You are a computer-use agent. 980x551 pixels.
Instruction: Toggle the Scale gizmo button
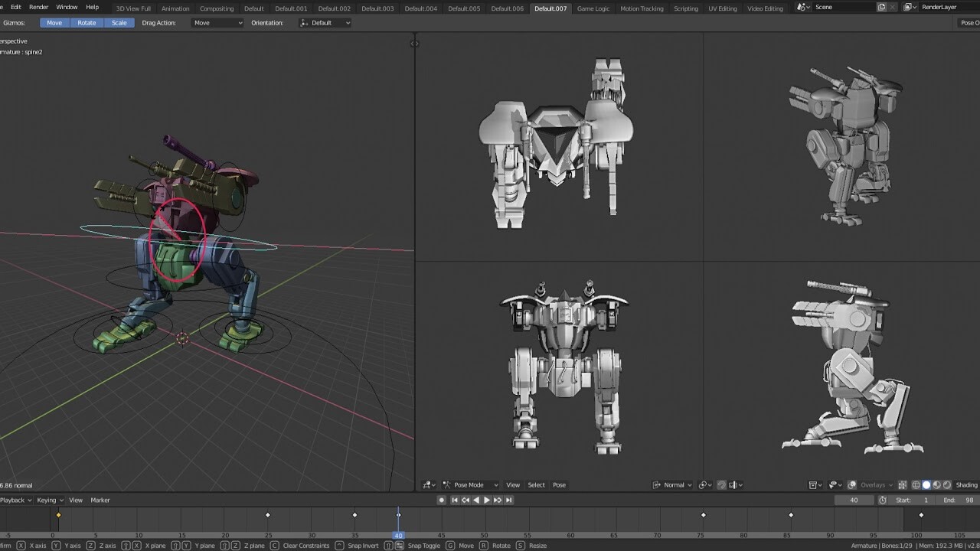click(x=119, y=23)
